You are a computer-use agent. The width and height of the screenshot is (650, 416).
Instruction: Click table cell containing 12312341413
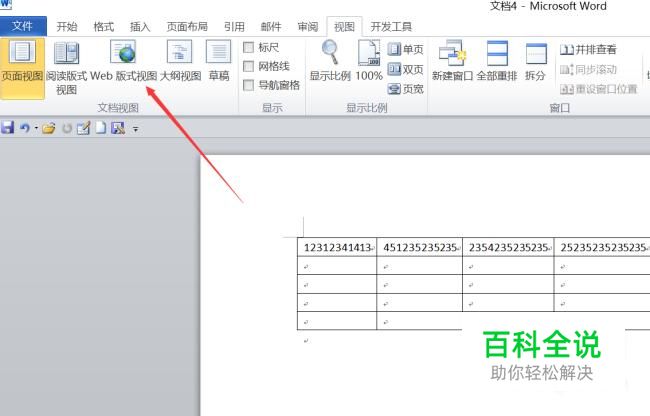pyautogui.click(x=337, y=247)
